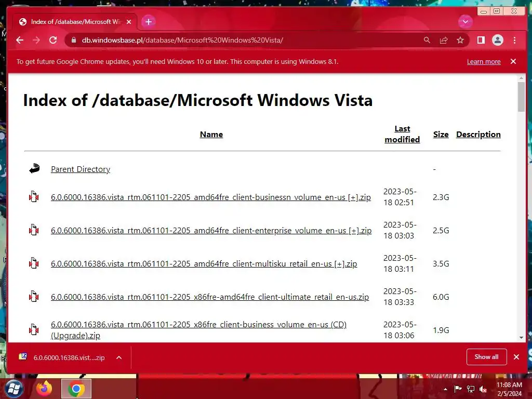Image resolution: width=532 pixels, height=399 pixels.
Task: Click the Chrome taskbar icon
Action: click(x=76, y=389)
